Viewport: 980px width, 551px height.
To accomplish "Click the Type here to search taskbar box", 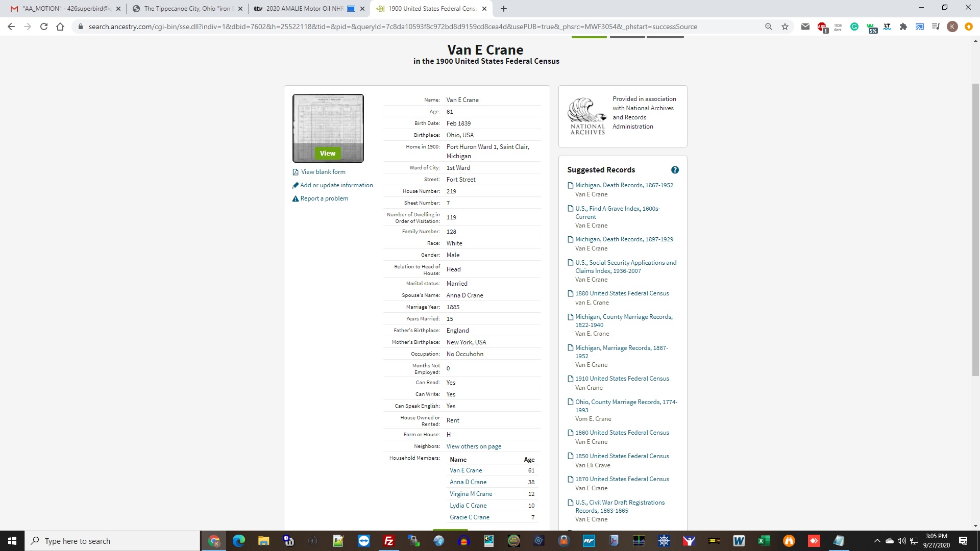I will tap(112, 541).
